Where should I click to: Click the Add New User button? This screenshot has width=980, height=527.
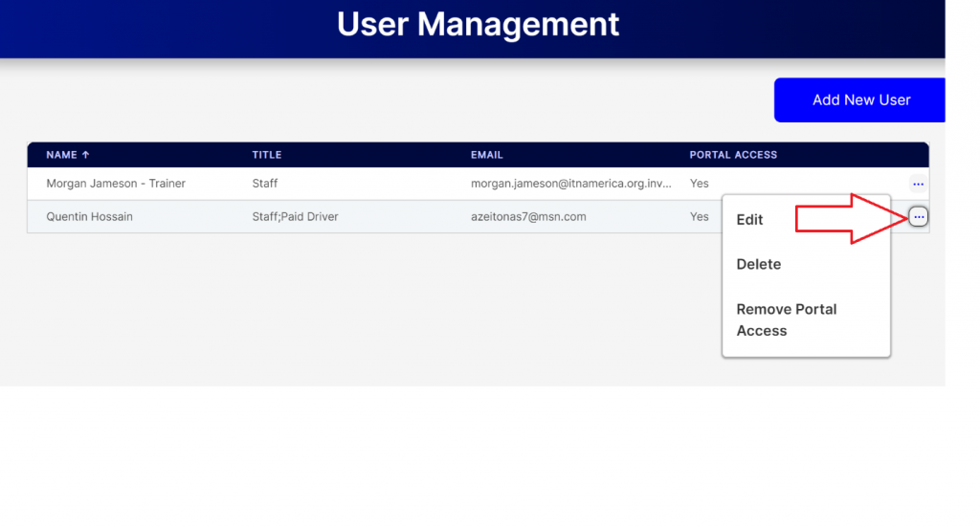coord(859,99)
